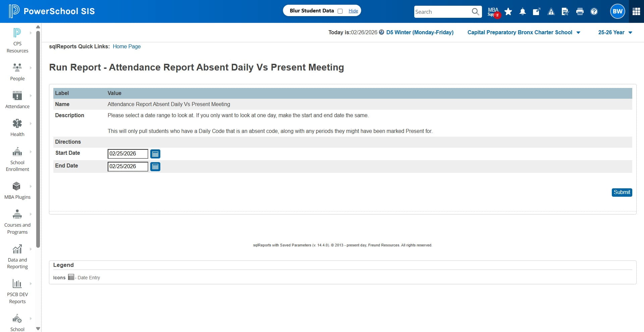Expand the Courses and Programs submenu arrow
Image resolution: width=644 pixels, height=332 pixels.
click(x=31, y=214)
